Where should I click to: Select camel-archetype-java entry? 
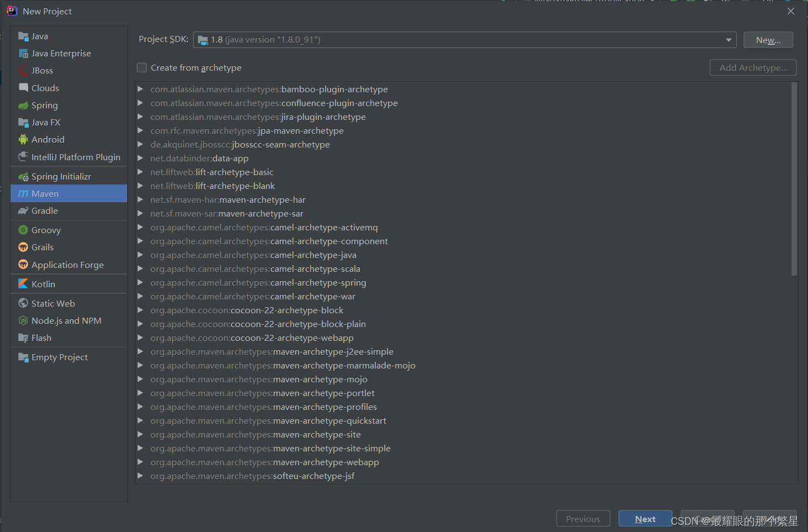[253, 255]
